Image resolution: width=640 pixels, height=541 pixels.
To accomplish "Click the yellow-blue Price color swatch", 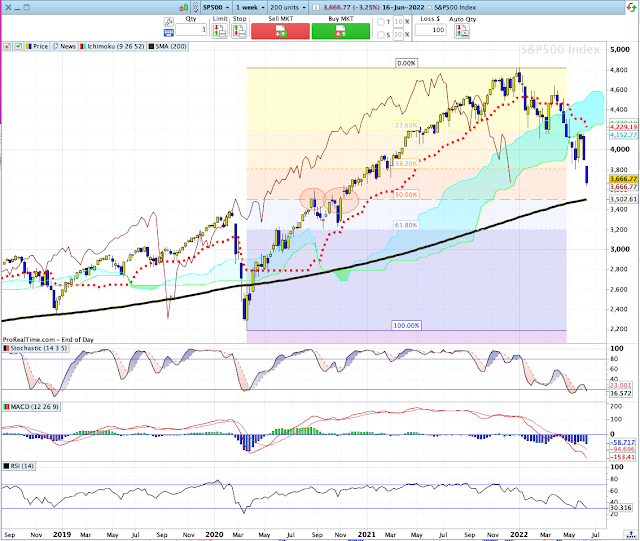I will (29, 47).
